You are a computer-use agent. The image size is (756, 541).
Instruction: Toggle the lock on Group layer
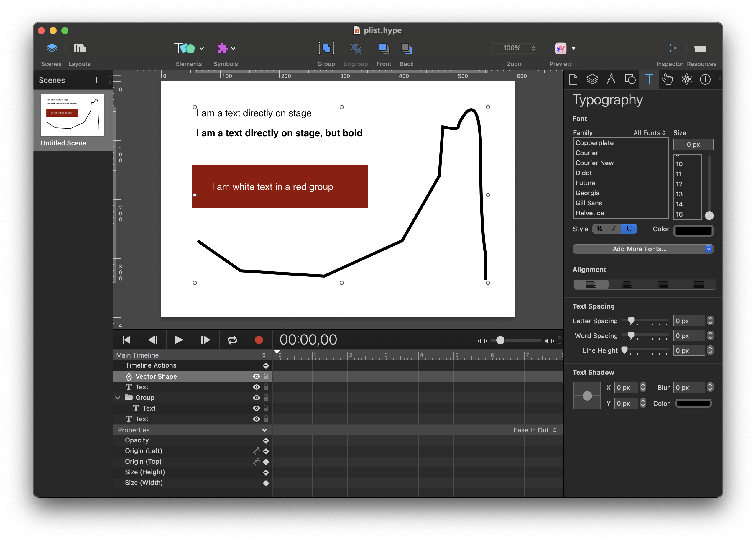point(266,398)
